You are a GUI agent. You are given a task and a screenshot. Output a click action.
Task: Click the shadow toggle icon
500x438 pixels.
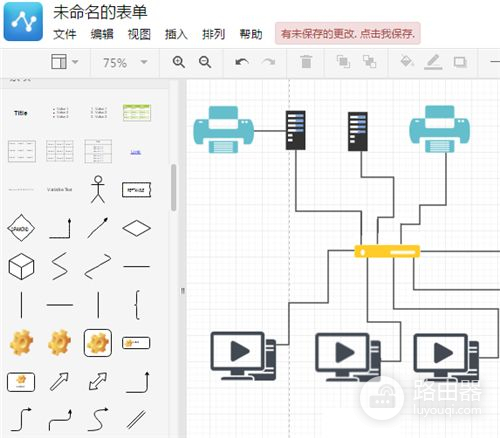coord(460,62)
